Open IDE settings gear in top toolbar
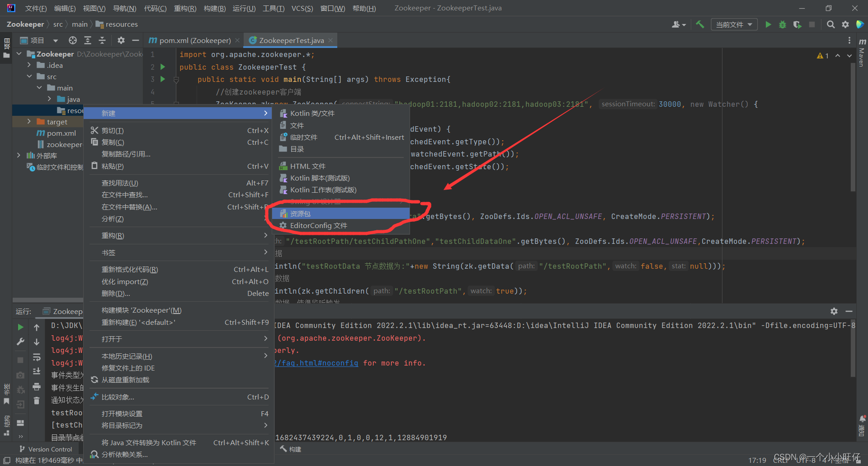868x466 pixels. 845,24
